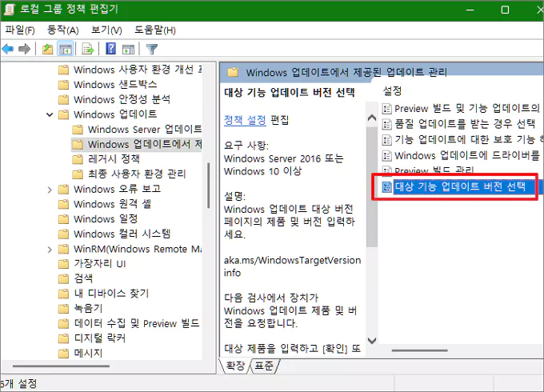Click the Back arrow toolbar icon
Viewport: 544px width, 392px height.
[x=8, y=49]
